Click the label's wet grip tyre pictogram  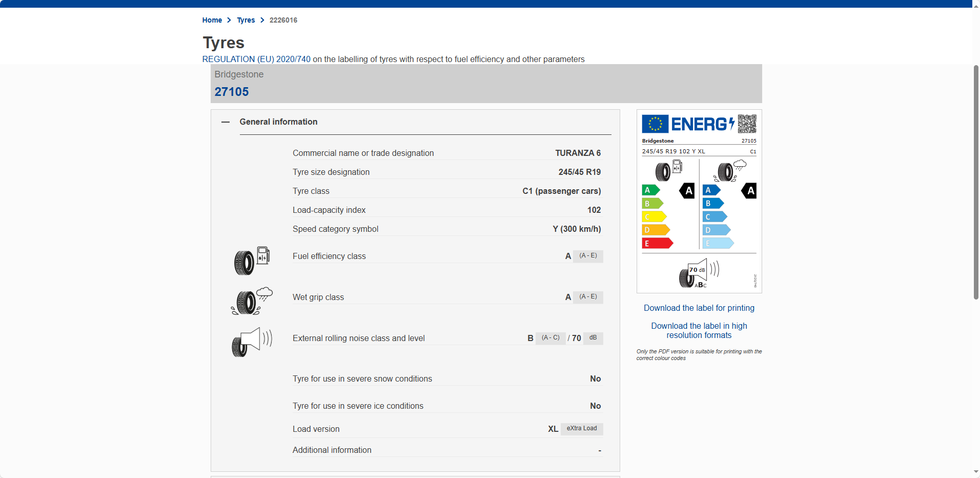pyautogui.click(x=729, y=171)
